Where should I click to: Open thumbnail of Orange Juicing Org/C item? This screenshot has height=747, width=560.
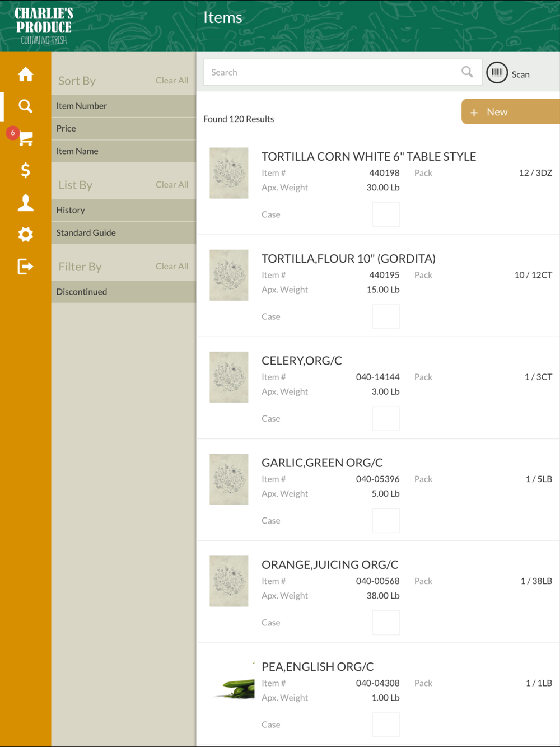click(229, 581)
